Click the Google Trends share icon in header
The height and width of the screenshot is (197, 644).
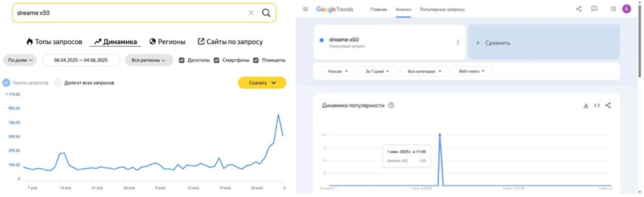pos(579,9)
